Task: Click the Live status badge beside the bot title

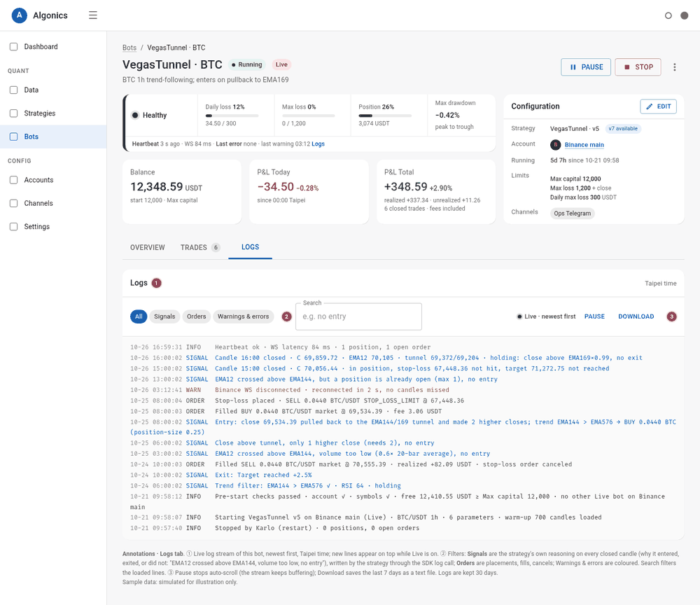Action: tap(281, 64)
